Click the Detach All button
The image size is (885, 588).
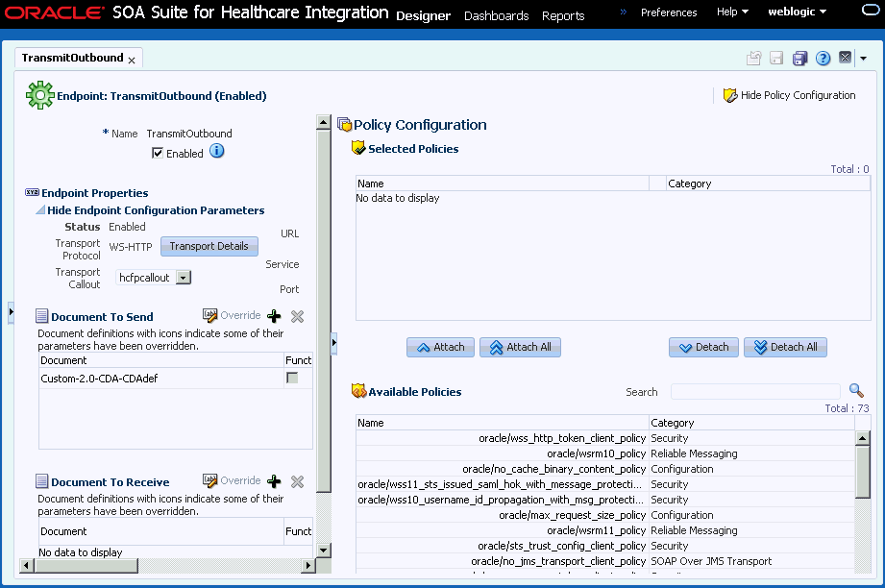point(785,347)
